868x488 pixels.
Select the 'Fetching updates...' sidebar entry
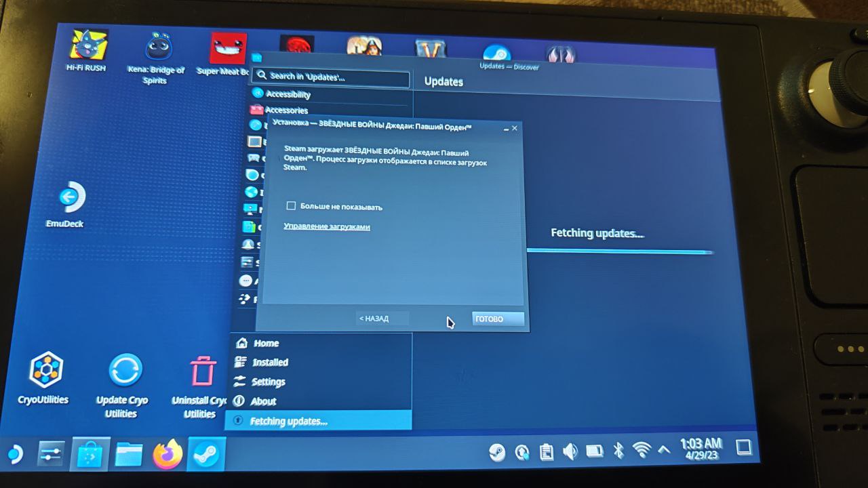click(x=318, y=421)
